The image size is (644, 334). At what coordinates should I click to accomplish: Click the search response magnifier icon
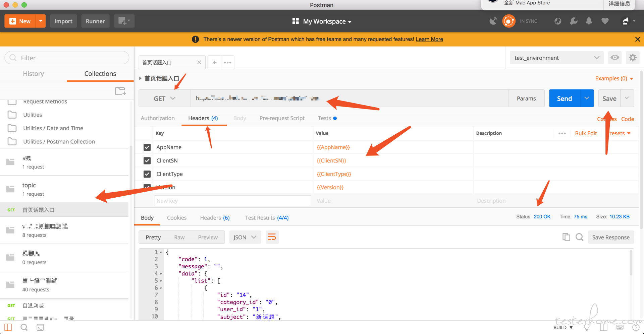579,237
